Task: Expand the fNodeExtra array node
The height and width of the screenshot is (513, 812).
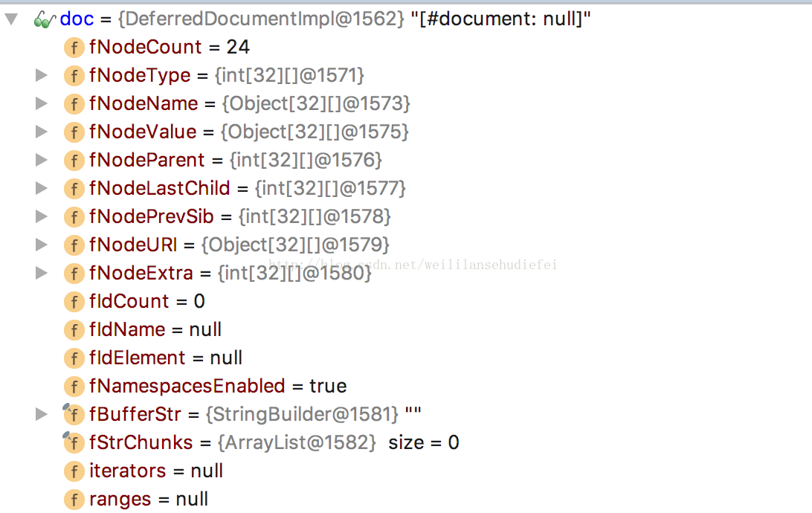Action: click(42, 273)
